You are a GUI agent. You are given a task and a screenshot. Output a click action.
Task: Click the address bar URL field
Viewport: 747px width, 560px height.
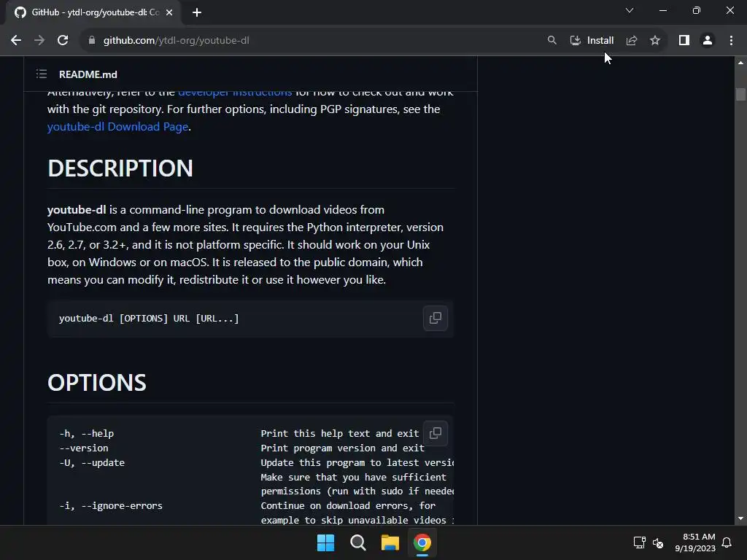coord(314,41)
